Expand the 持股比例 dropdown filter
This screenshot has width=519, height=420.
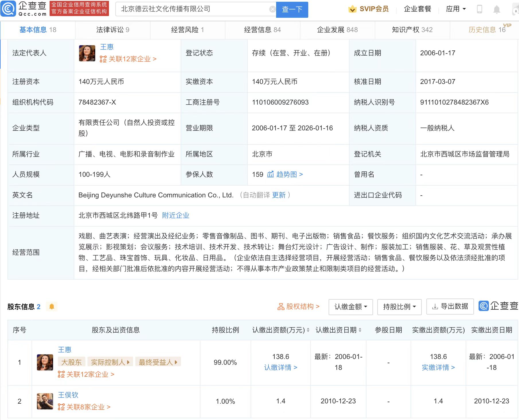[x=399, y=307]
